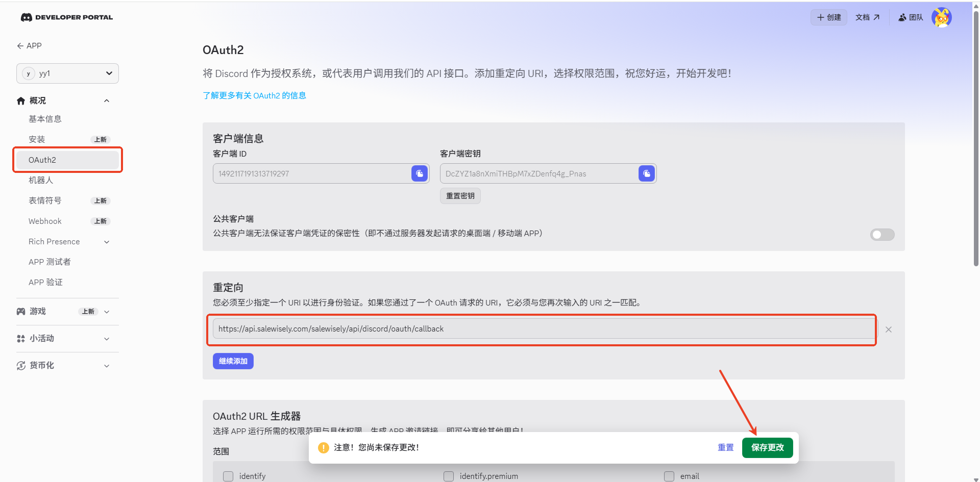Expand the 小活动 section chevron
This screenshot has width=980, height=482.
107,339
